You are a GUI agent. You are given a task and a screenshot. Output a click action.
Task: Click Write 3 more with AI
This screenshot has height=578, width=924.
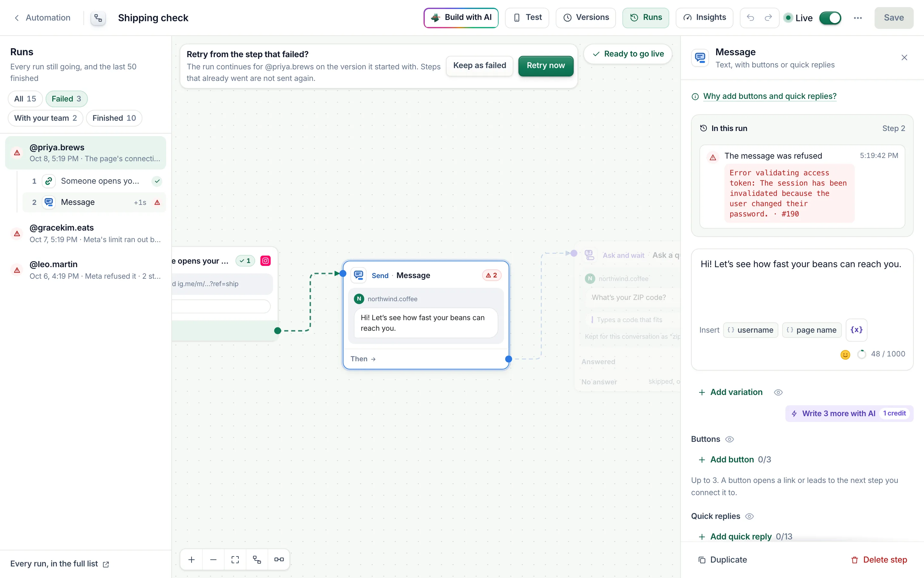[849, 414]
